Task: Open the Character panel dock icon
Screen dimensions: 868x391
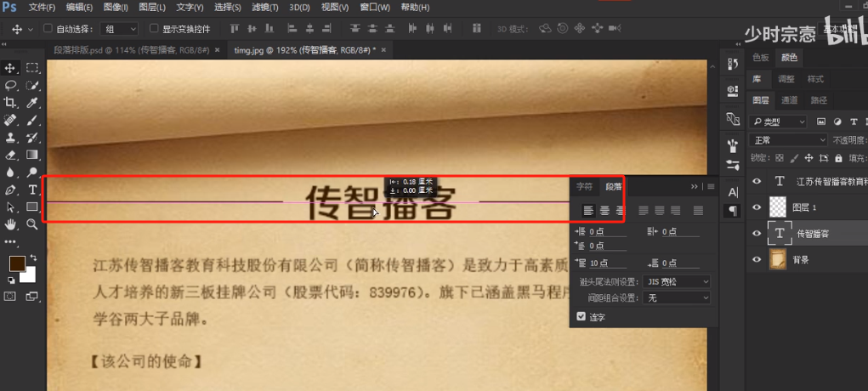Action: (733, 193)
